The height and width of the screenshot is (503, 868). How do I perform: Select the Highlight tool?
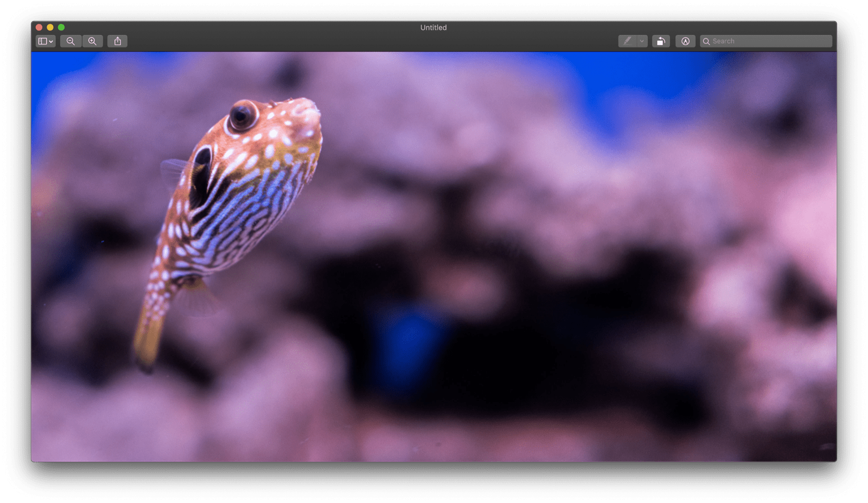click(x=628, y=41)
